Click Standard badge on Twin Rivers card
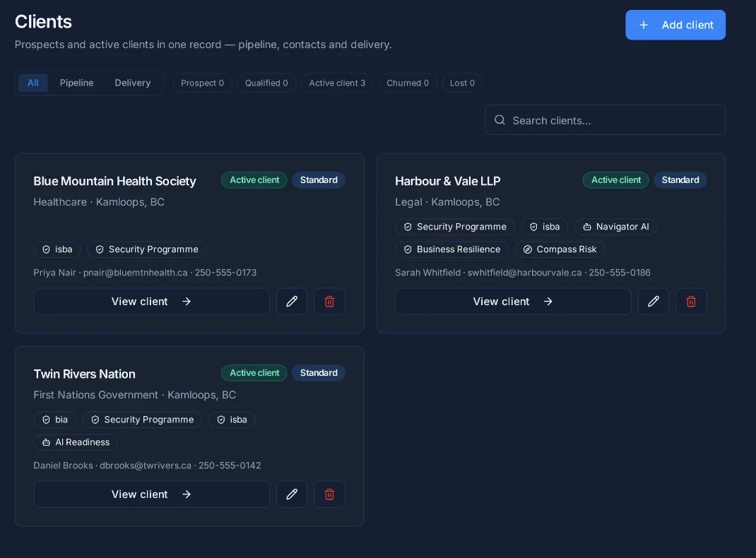This screenshot has height=558, width=756. click(x=319, y=372)
